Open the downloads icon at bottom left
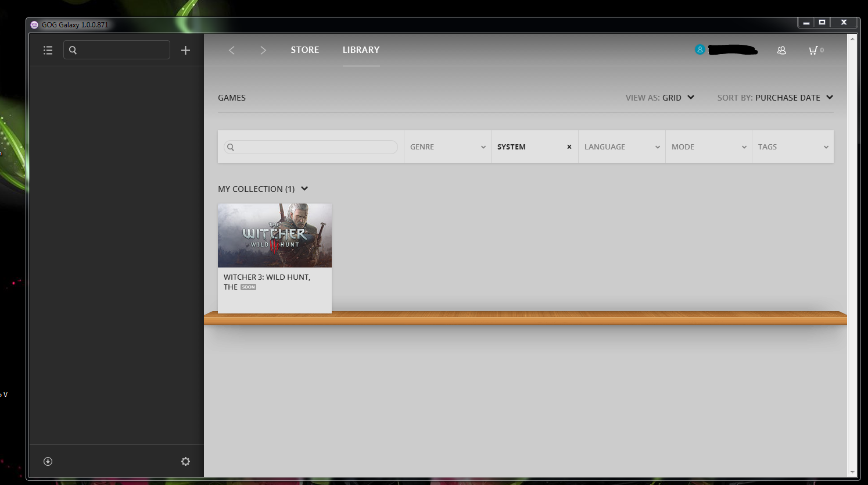Screen dimensions: 868x485 [48, 461]
